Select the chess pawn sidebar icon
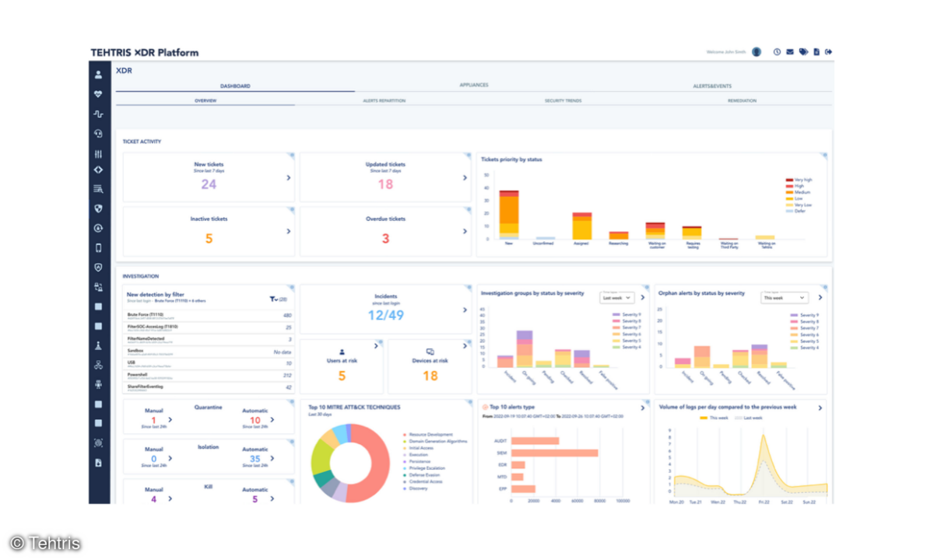 pos(98,345)
